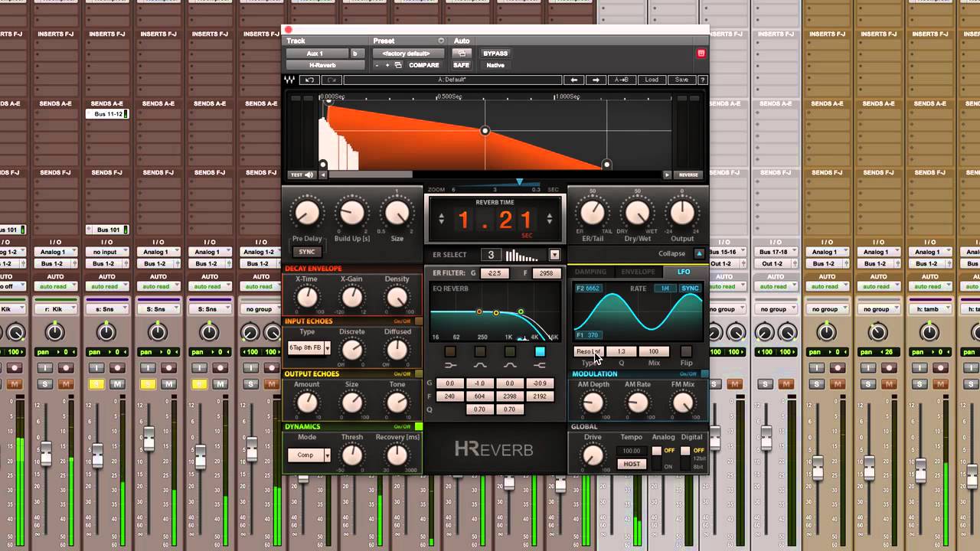Click the Tempo value field 100.00

click(x=632, y=452)
